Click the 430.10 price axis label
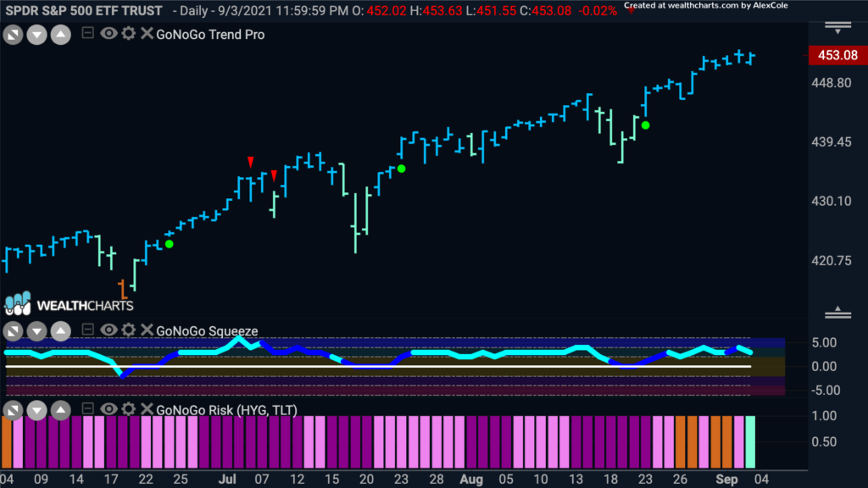 pos(832,202)
